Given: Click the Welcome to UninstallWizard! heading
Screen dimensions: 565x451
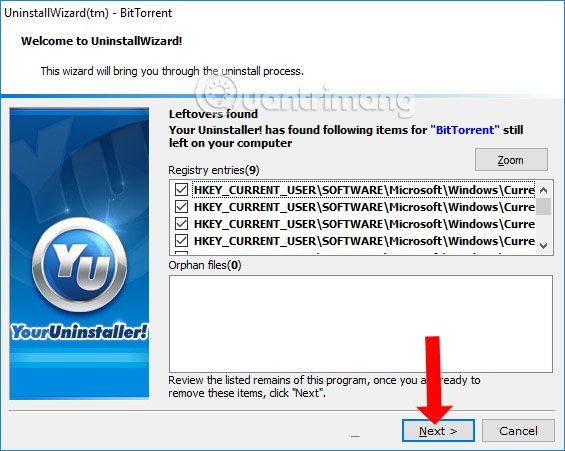Looking at the screenshot, I should coord(102,41).
